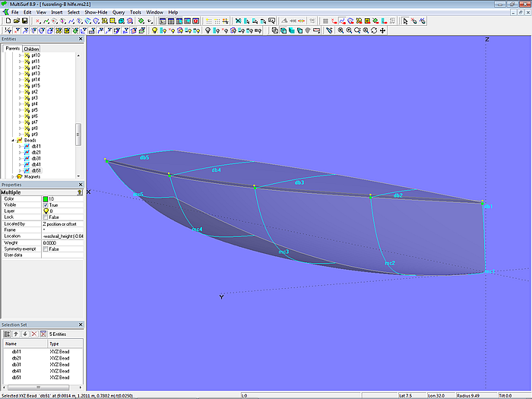Toggle the Lock checkbox
Screen dimensions: 532x399
46,217
